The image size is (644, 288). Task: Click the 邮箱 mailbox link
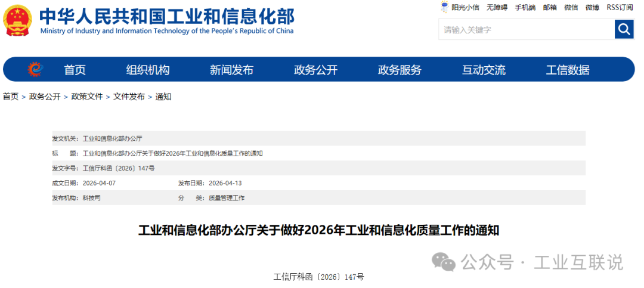(x=550, y=7)
